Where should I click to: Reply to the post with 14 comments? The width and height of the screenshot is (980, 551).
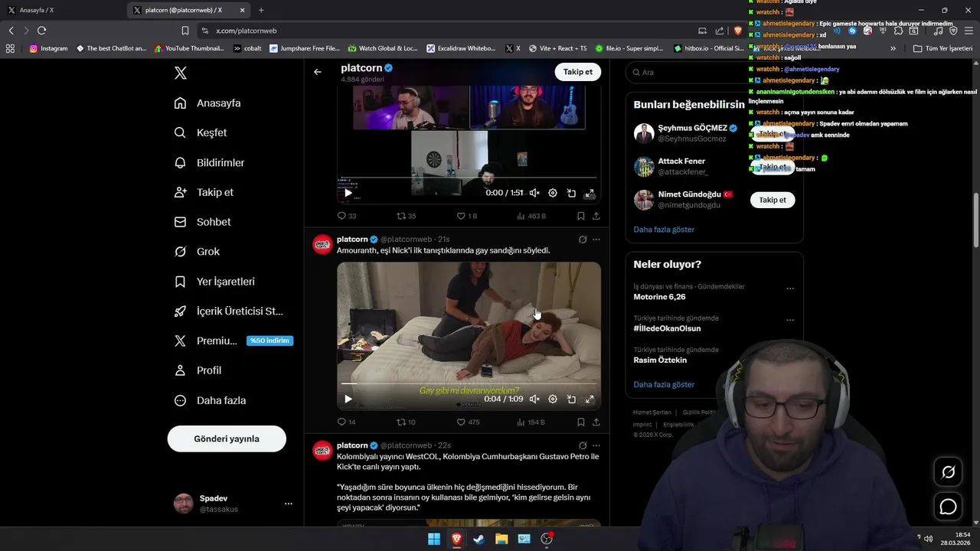pyautogui.click(x=347, y=422)
